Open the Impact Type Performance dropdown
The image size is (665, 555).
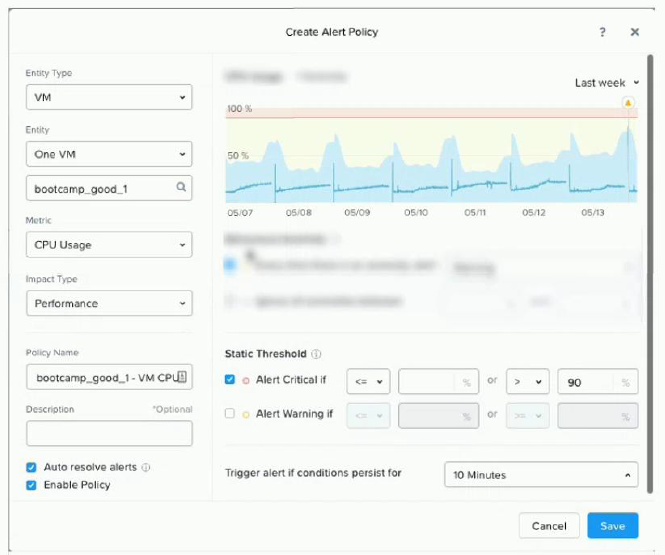click(x=108, y=303)
